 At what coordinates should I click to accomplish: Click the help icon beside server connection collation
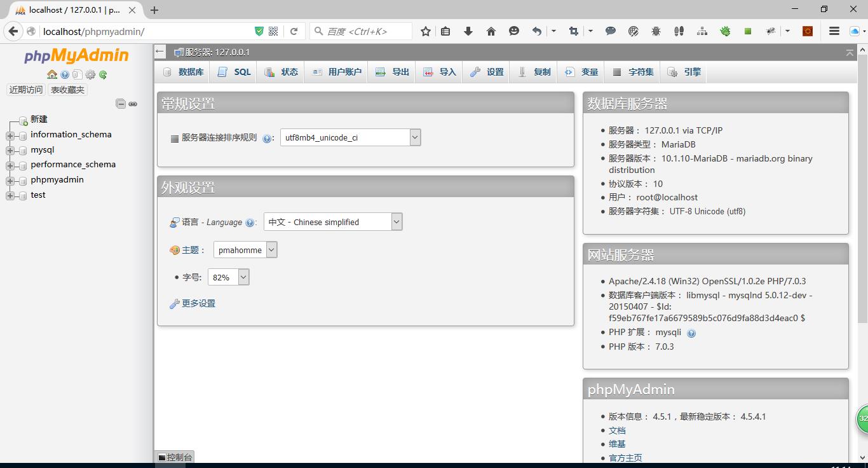pos(267,138)
